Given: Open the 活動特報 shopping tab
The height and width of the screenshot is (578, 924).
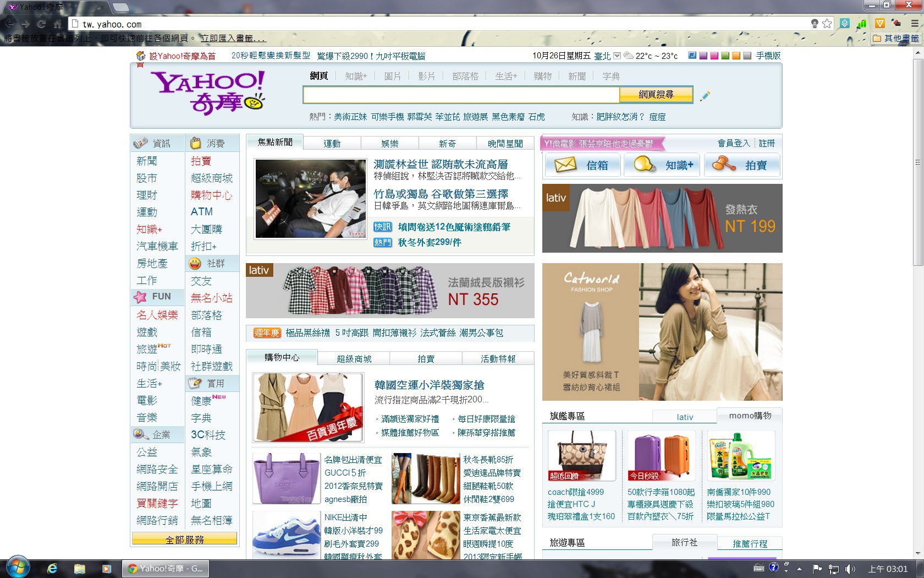Looking at the screenshot, I should tap(498, 358).
